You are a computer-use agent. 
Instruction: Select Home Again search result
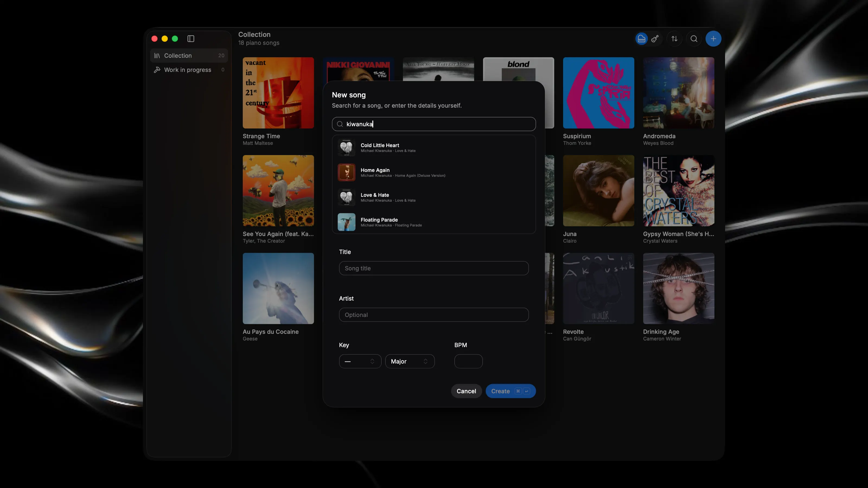coord(434,172)
